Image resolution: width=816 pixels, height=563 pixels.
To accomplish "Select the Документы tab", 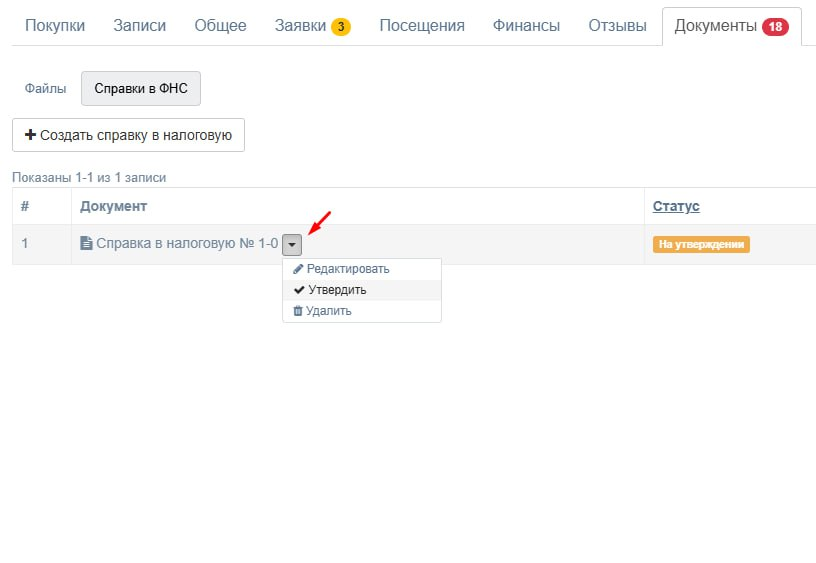I will (715, 26).
